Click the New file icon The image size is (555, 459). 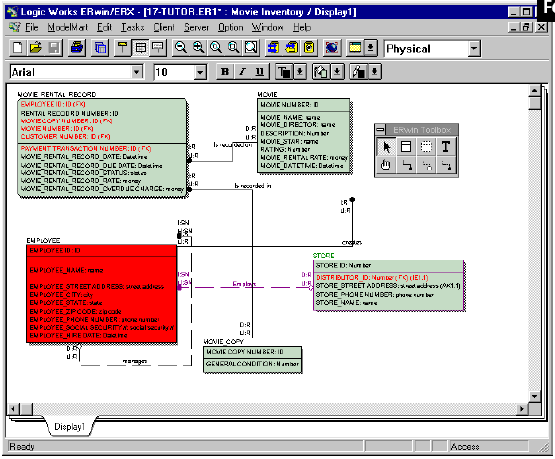[x=17, y=48]
